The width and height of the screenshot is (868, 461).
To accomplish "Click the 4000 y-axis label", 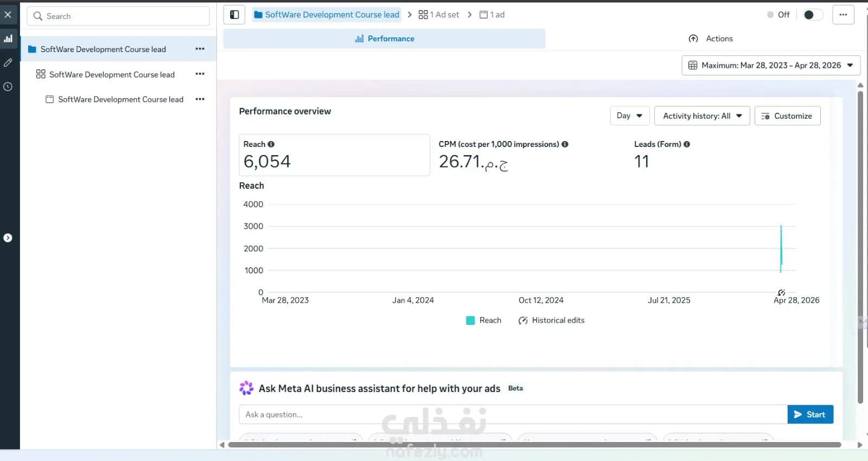I will pos(253,204).
